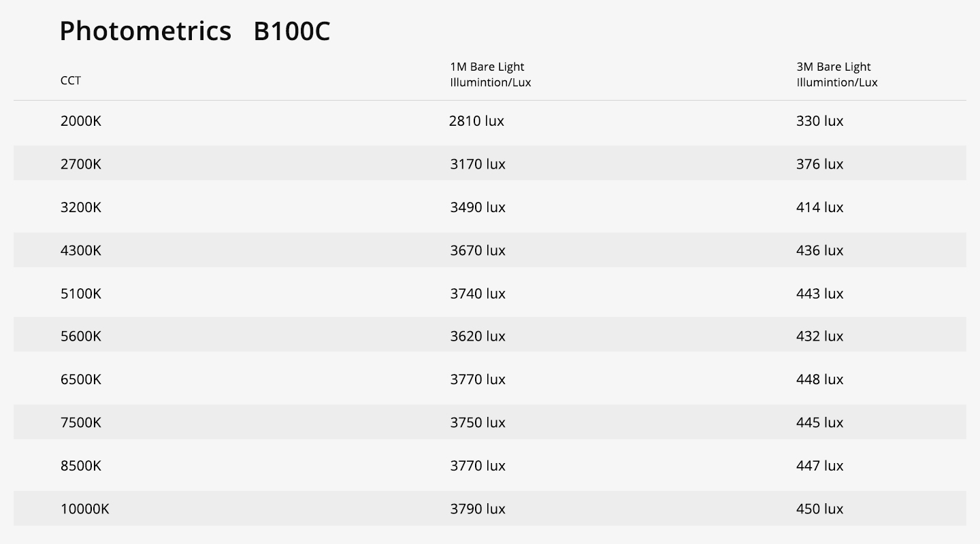Click the 1M Bare Light column header

pyautogui.click(x=490, y=74)
